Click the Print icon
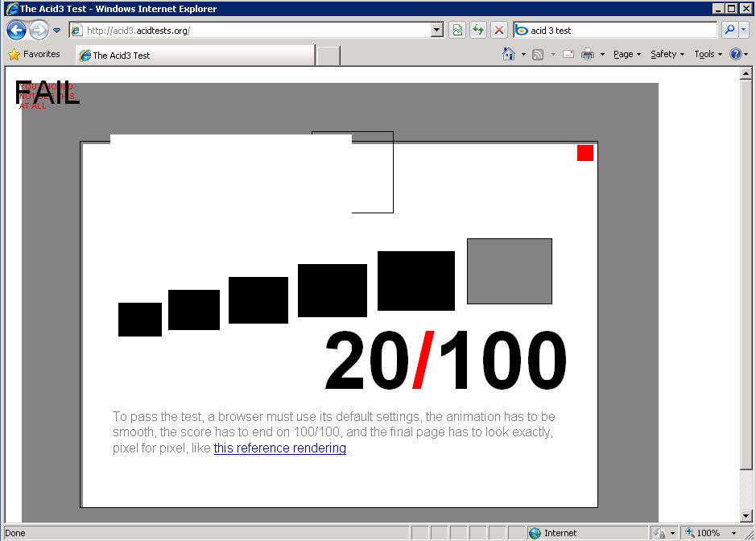Viewport: 756px width, 541px height. coord(587,54)
